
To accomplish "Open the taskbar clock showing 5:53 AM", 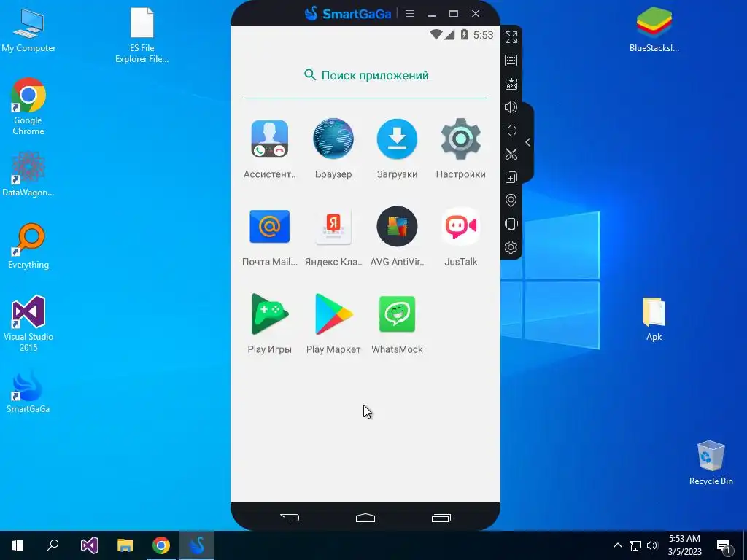I will pos(684,545).
